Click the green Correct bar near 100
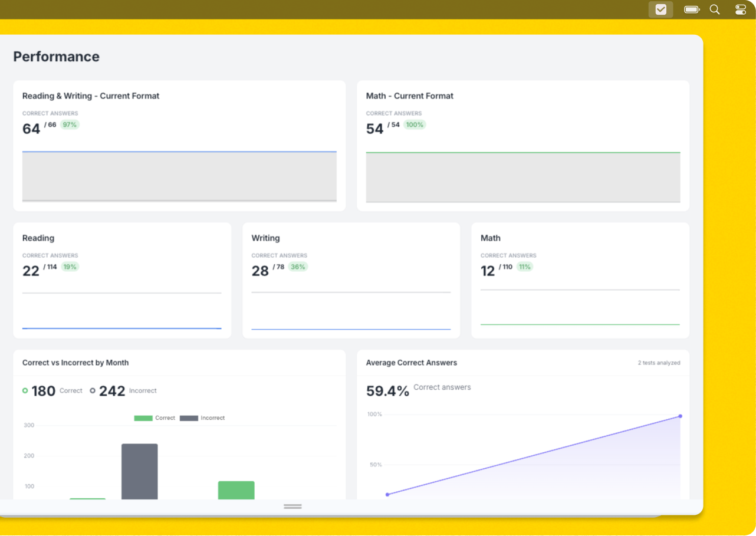Viewport: 756px width, 536px height. pyautogui.click(x=236, y=490)
